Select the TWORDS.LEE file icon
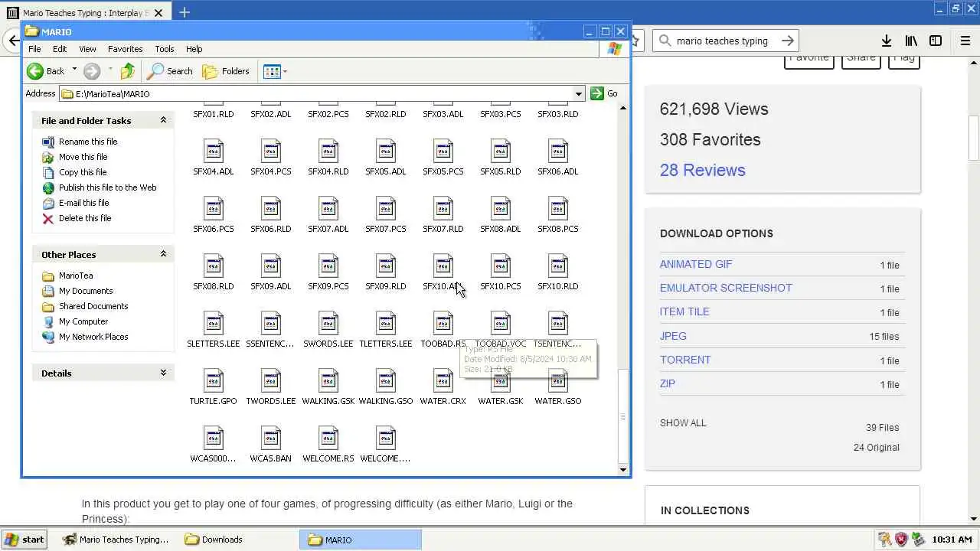 [271, 381]
